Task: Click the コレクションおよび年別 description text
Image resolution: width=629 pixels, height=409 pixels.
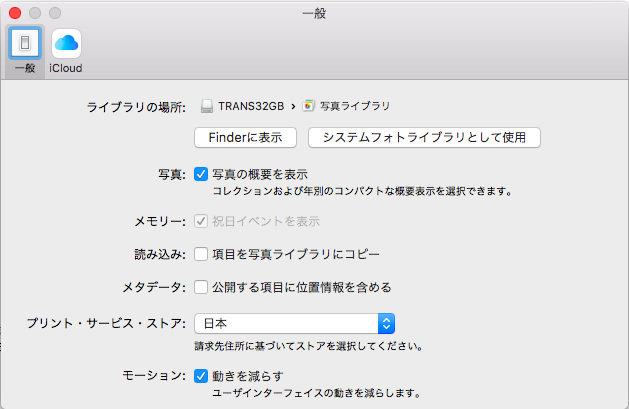Action: 362,191
